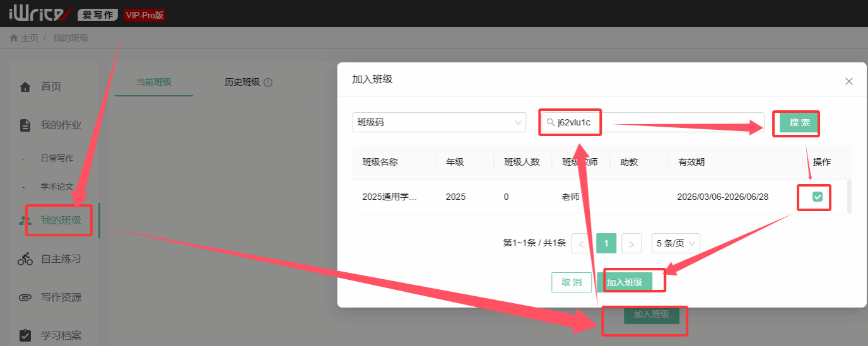Click 取消 to cancel the dialog

(572, 282)
